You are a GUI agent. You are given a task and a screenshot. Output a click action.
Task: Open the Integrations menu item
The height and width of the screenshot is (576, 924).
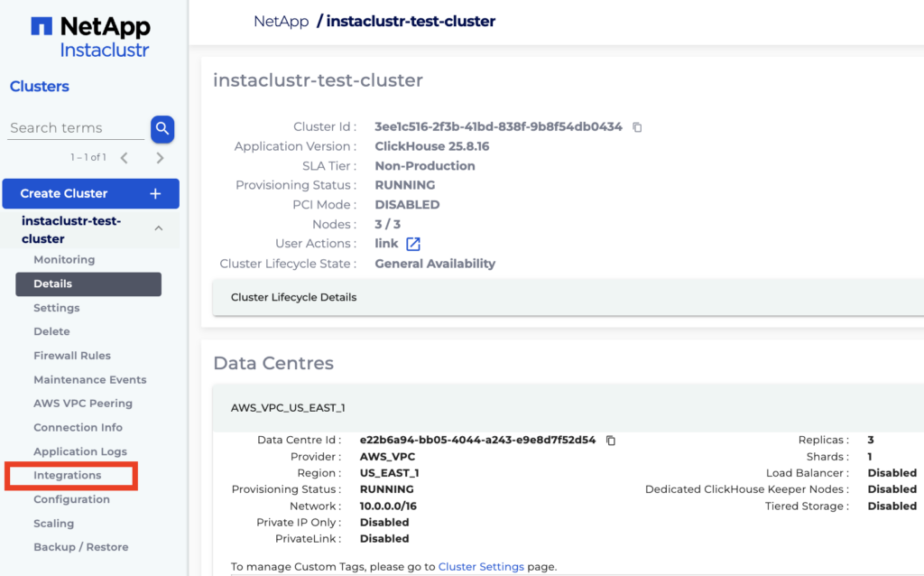(68, 475)
